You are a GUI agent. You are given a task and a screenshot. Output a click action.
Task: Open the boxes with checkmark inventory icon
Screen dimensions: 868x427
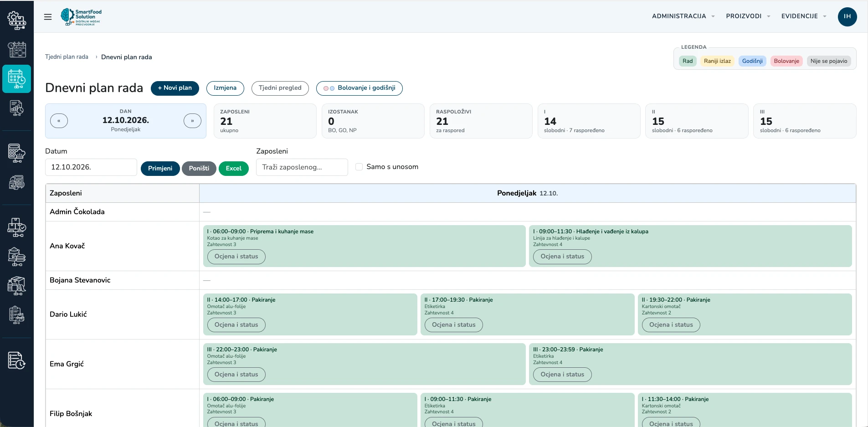click(17, 227)
